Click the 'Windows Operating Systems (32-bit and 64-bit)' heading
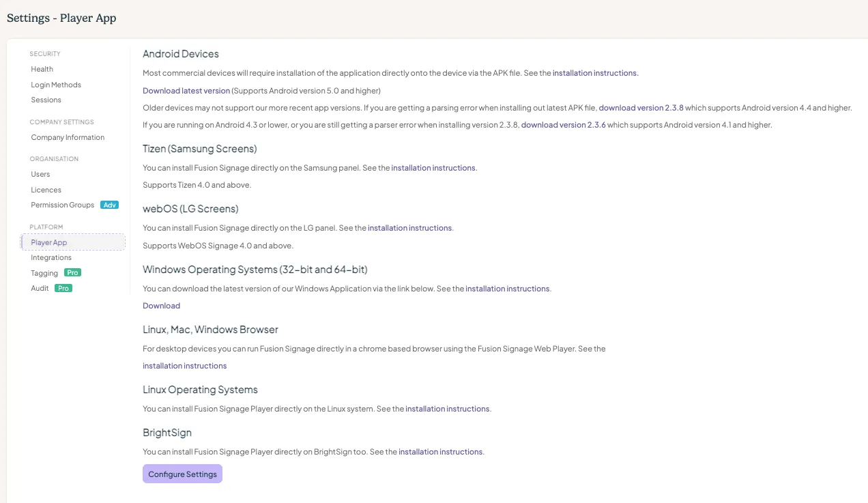 point(255,270)
